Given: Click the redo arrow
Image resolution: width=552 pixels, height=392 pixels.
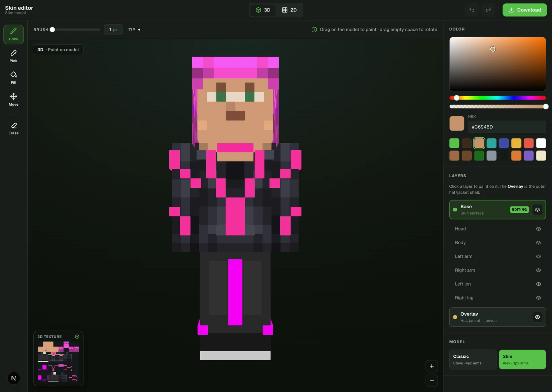Looking at the screenshot, I should click(x=488, y=10).
